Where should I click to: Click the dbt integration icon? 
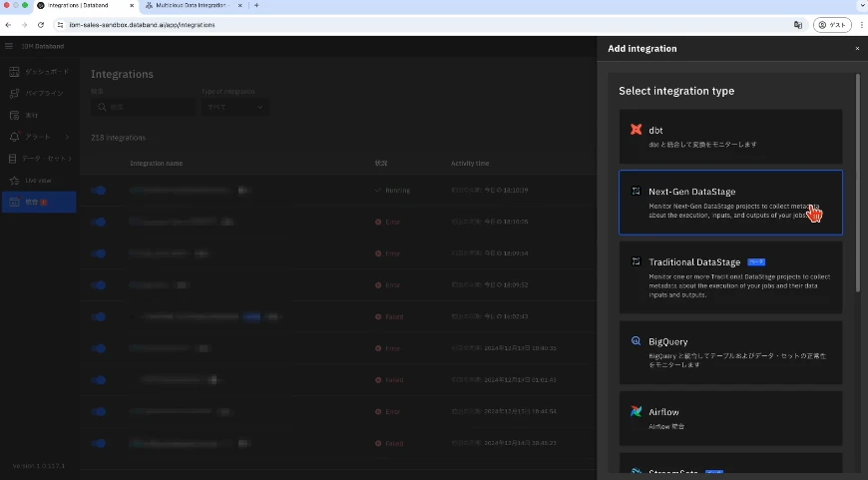637,130
